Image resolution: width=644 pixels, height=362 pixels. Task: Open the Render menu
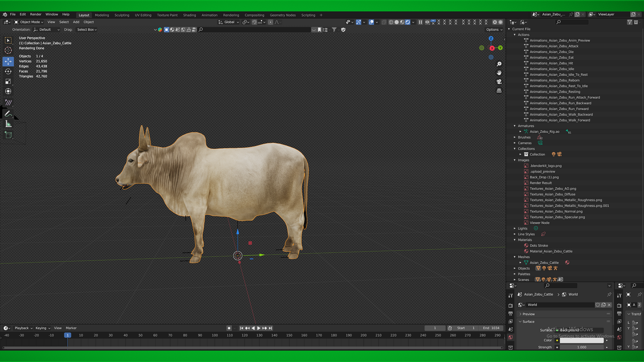click(36, 14)
